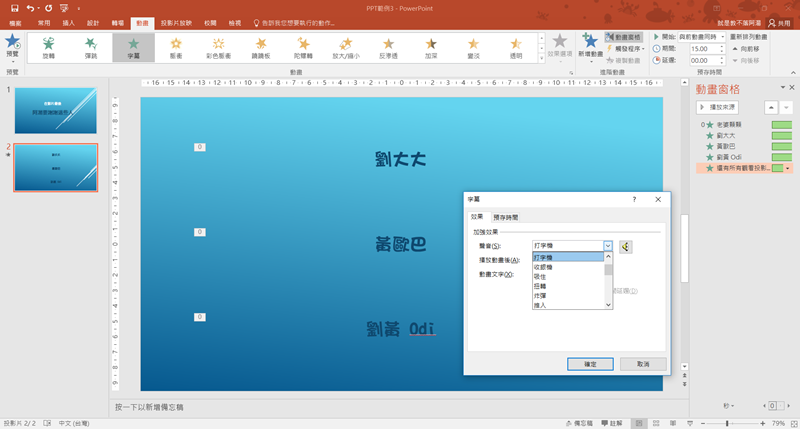Viewport: 800px width, 429px height.
Task: Click the 預覽 preview star icon
Action: (x=12, y=43)
